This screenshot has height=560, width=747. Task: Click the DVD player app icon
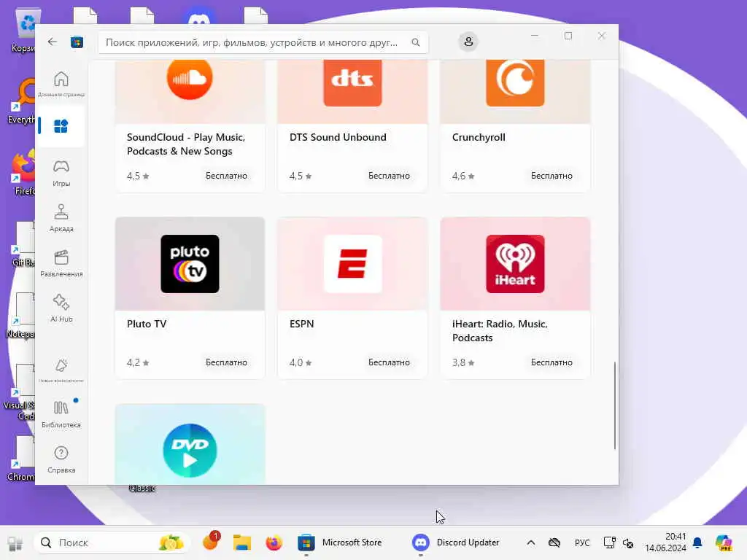coord(190,450)
